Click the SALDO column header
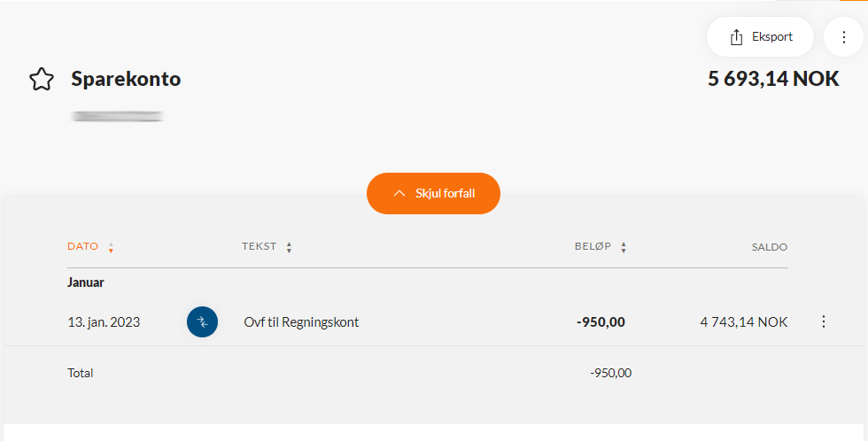Screen dimensions: 868x441 point(770,247)
